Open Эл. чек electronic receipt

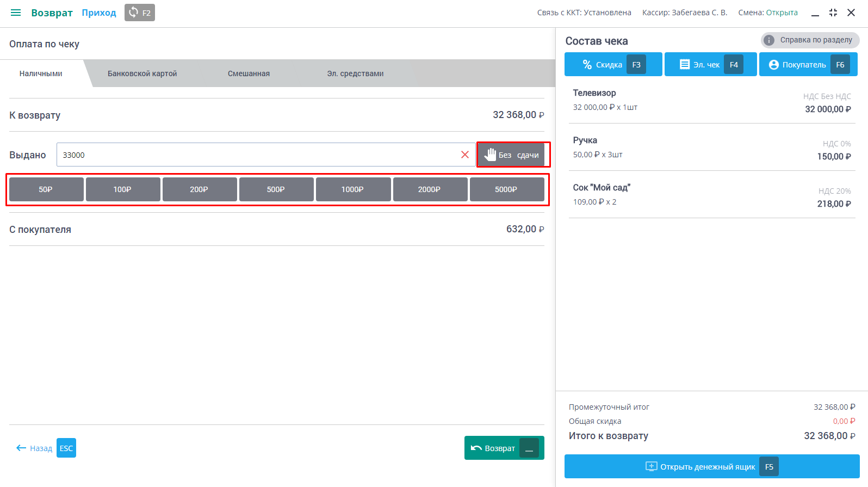(710, 64)
